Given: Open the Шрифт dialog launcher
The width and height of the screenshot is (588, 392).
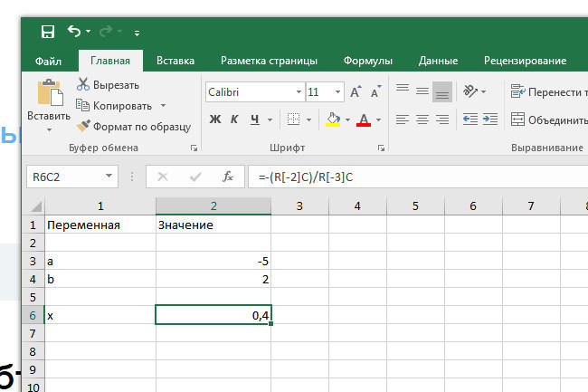Looking at the screenshot, I should (382, 148).
